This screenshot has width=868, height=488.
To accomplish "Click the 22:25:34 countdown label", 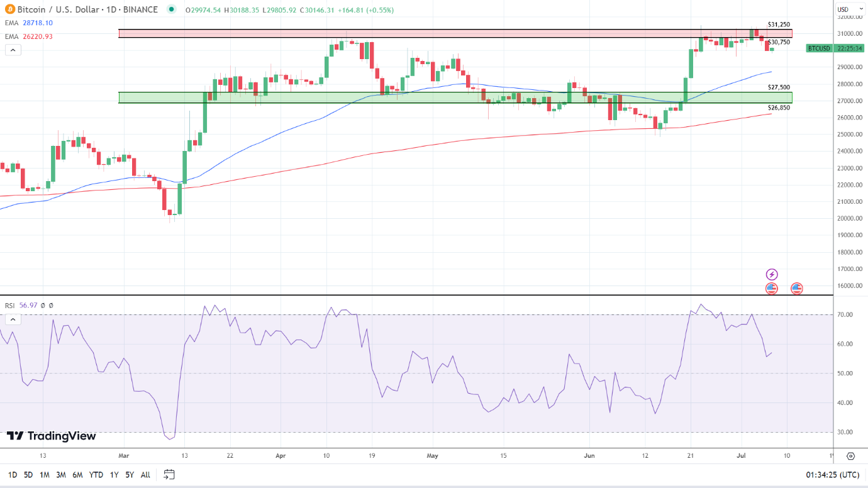I will (x=849, y=48).
